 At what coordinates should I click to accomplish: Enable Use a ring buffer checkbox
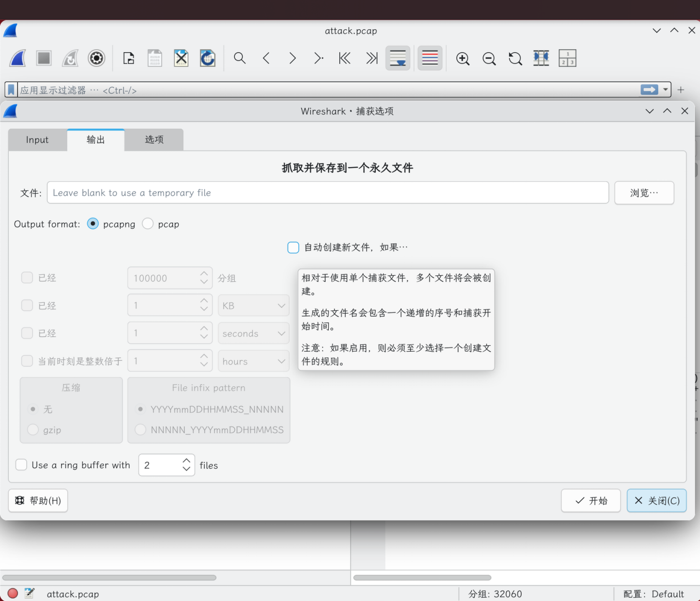click(21, 465)
